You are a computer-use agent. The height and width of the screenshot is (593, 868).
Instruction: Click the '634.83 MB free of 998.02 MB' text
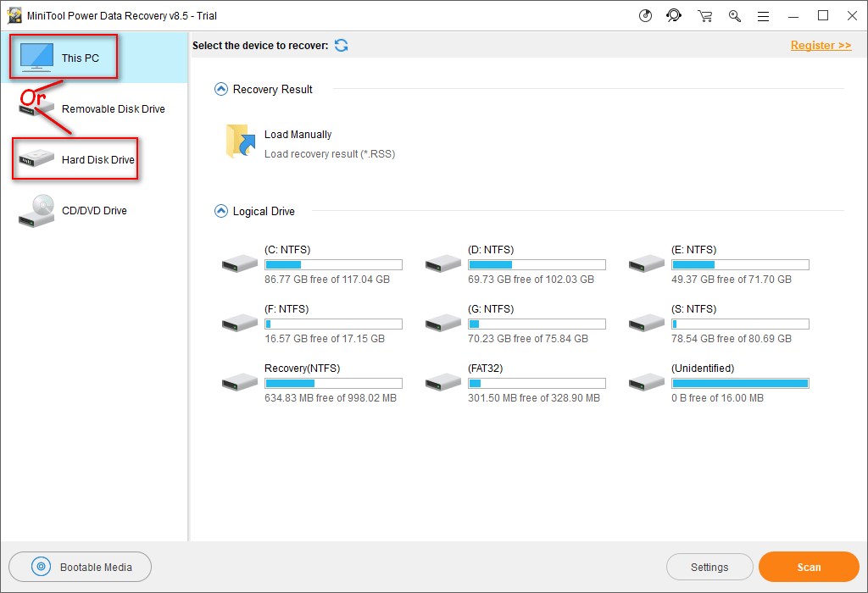coord(331,397)
